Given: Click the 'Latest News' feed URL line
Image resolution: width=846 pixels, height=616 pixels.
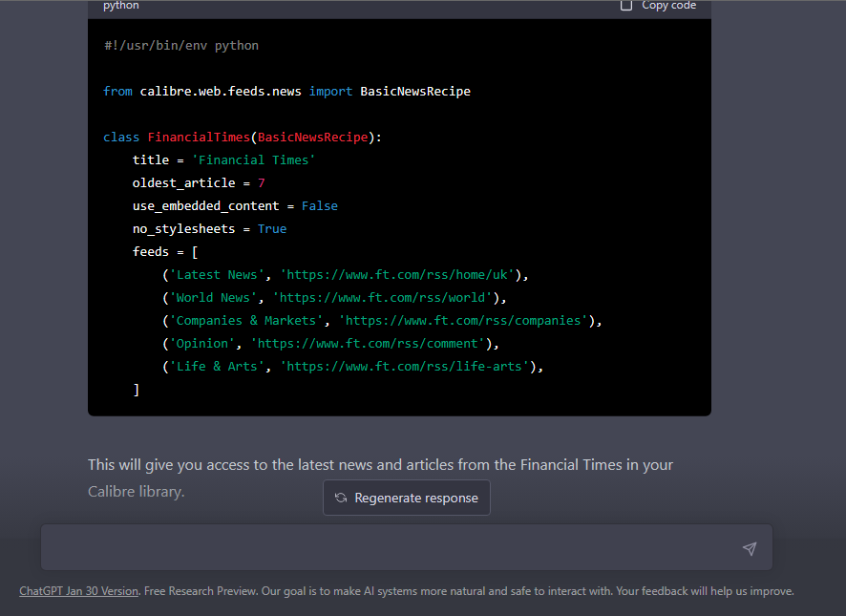Looking at the screenshot, I should [x=346, y=275].
